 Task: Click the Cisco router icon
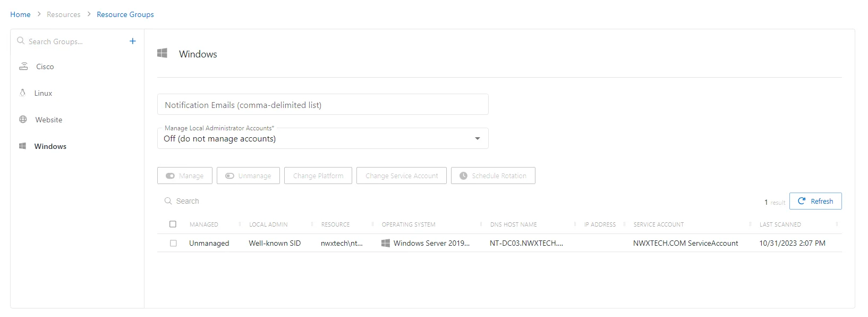23,66
